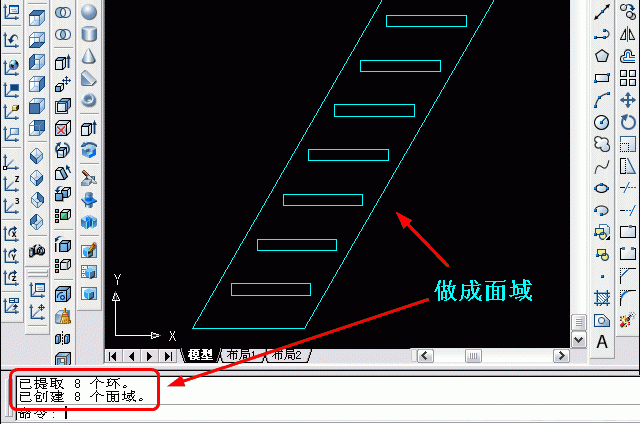Select the Sphere solid tool
The height and width of the screenshot is (424, 640).
tap(89, 12)
